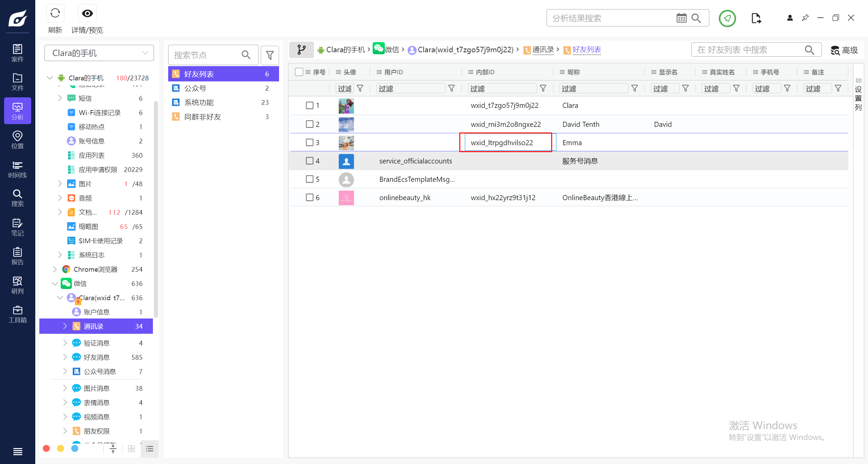Click the calendar icon in the search bar
Image resolution: width=868 pixels, height=464 pixels.
pyautogui.click(x=681, y=18)
